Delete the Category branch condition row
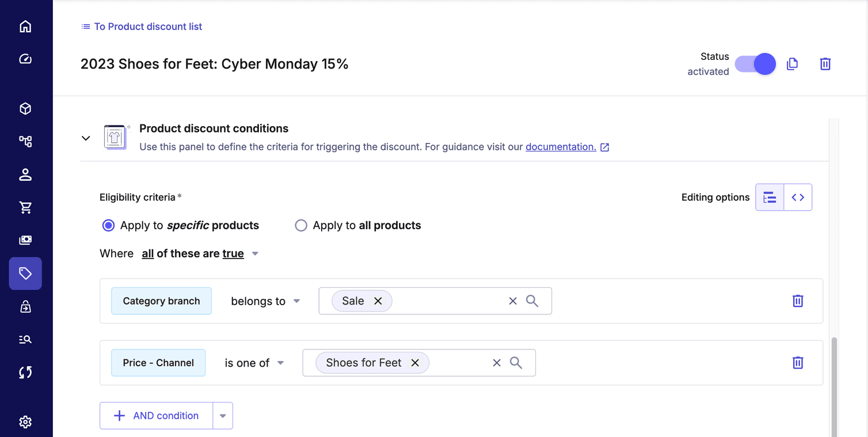This screenshot has width=868, height=437. pyautogui.click(x=798, y=301)
